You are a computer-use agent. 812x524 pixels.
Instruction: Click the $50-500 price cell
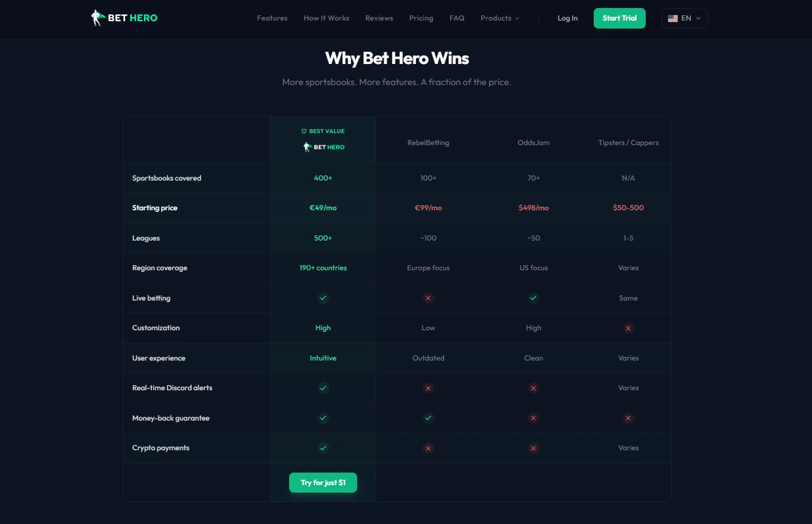click(x=628, y=208)
